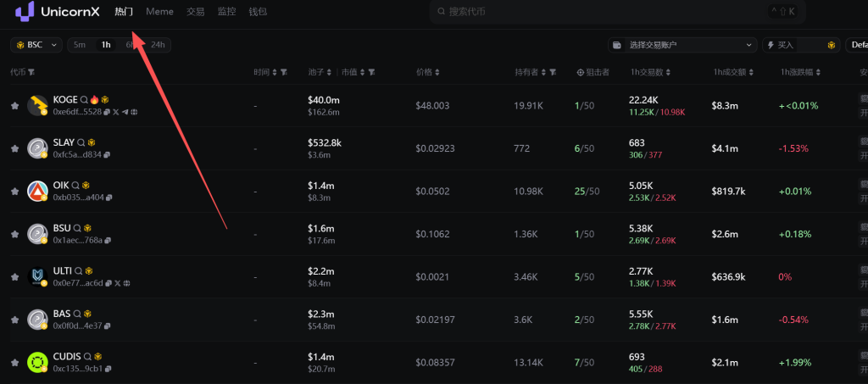Copy the CUDIS contract address
The image size is (868, 384).
pos(108,369)
